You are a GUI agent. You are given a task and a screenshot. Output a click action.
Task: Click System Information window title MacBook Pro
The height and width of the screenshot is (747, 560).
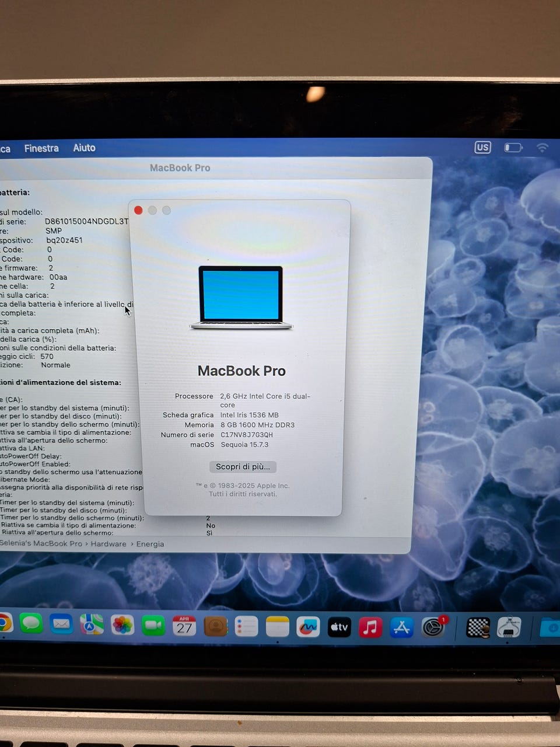[180, 167]
